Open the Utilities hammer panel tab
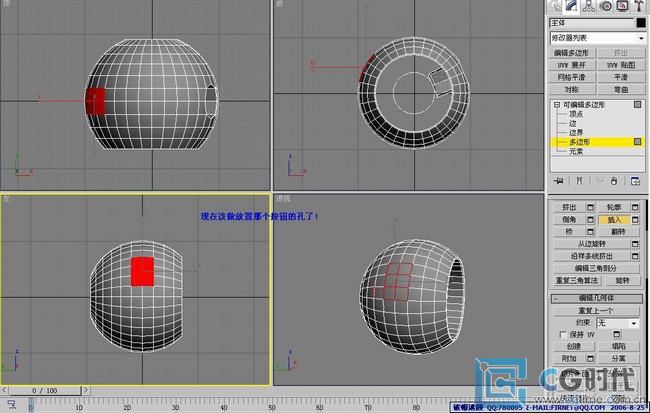The height and width of the screenshot is (413, 650). click(x=639, y=5)
